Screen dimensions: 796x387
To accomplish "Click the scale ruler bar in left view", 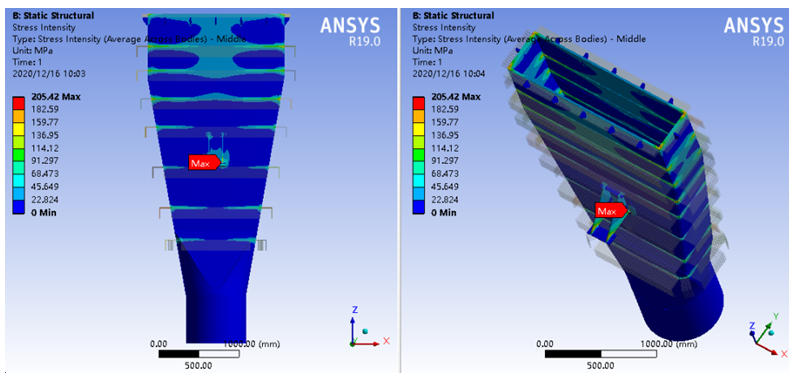I will (198, 354).
